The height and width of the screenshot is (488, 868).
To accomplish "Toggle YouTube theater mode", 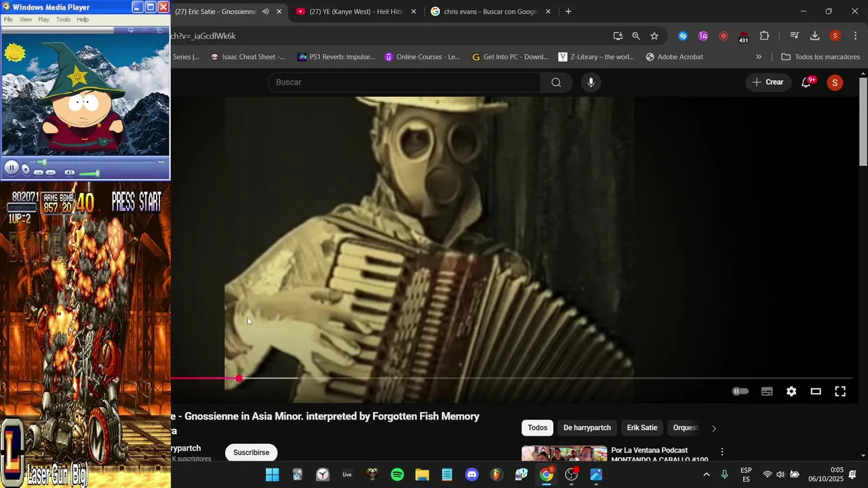I will pyautogui.click(x=816, y=391).
